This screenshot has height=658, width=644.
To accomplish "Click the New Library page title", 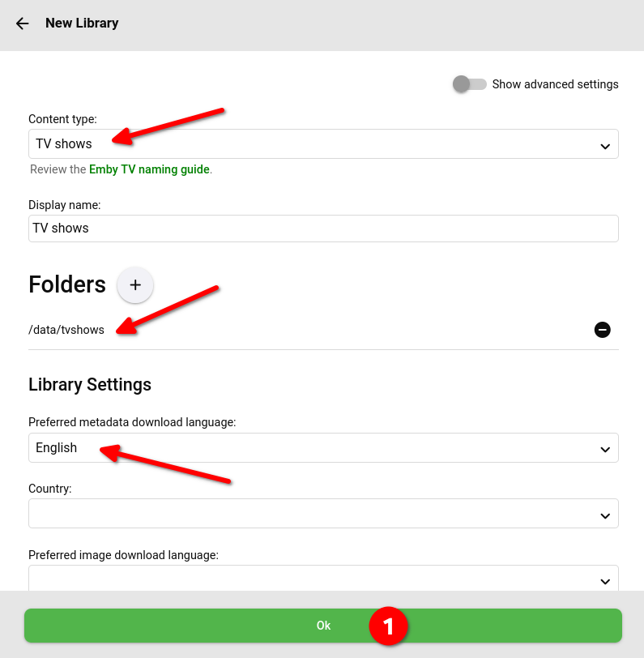I will click(82, 23).
